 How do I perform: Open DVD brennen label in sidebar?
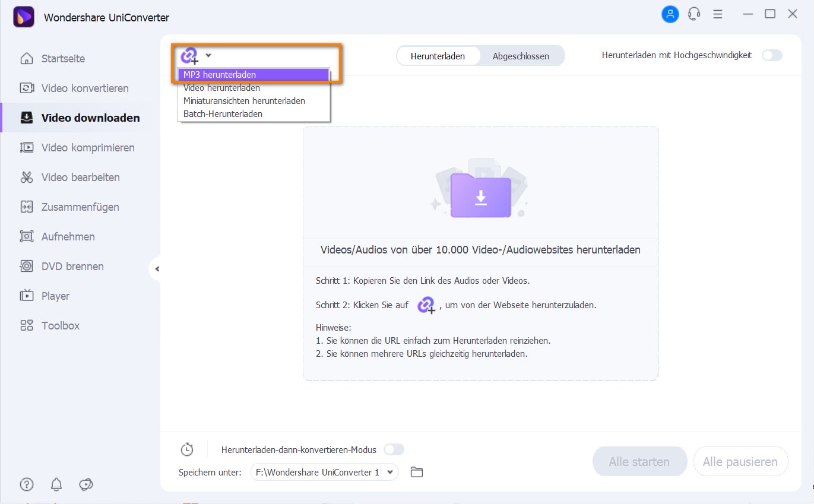click(72, 267)
